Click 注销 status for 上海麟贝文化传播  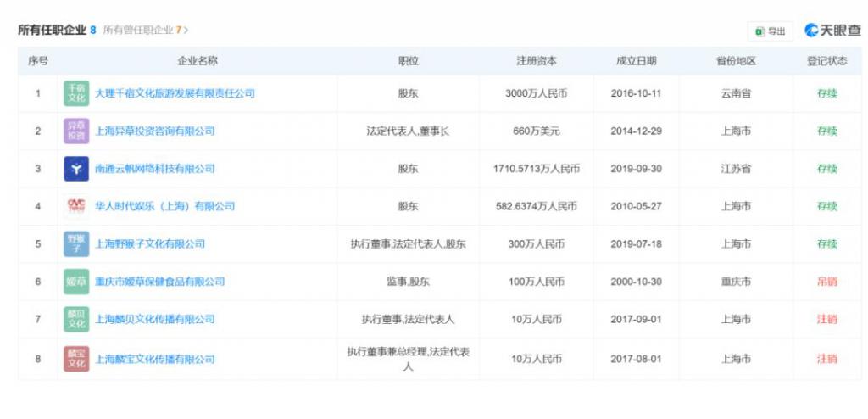(x=827, y=319)
